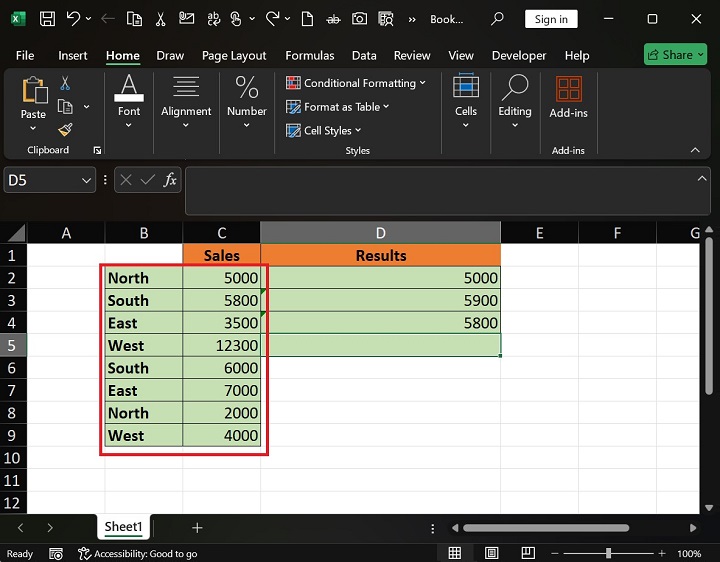Add a new sheet with plus icon
Screen dimensions: 720x562
pos(197,527)
